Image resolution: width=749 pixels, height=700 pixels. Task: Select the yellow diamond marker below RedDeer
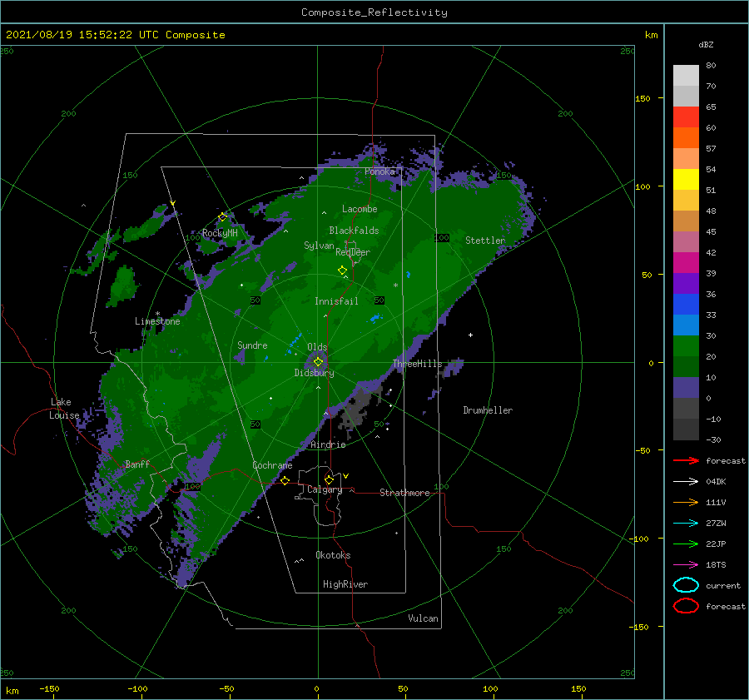tap(342, 271)
